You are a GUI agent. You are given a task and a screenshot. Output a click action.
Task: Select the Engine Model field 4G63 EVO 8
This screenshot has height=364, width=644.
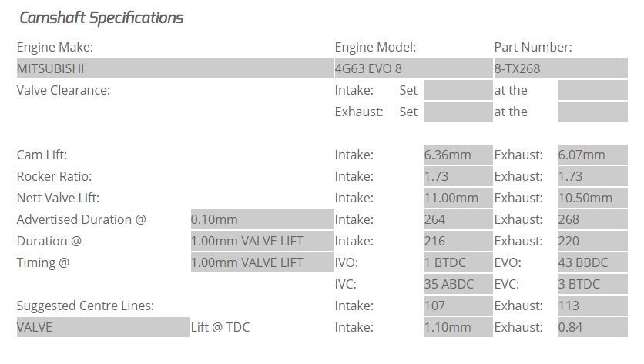pyautogui.click(x=414, y=68)
